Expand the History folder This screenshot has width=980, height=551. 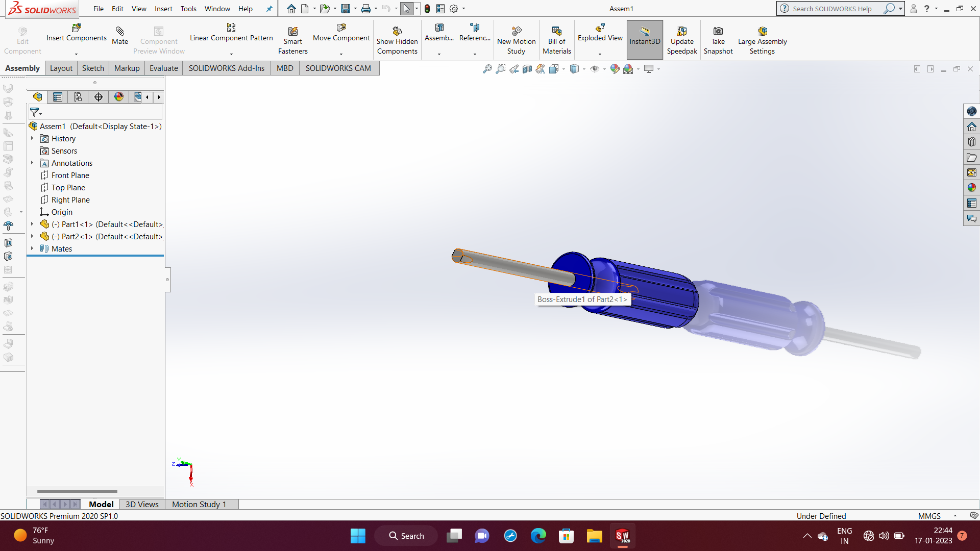tap(32, 138)
